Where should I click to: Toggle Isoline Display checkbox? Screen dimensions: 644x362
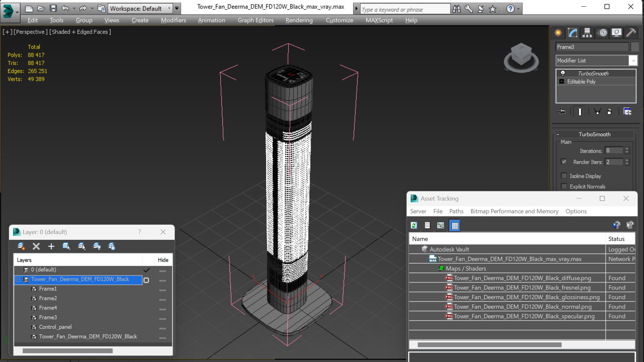(x=564, y=175)
